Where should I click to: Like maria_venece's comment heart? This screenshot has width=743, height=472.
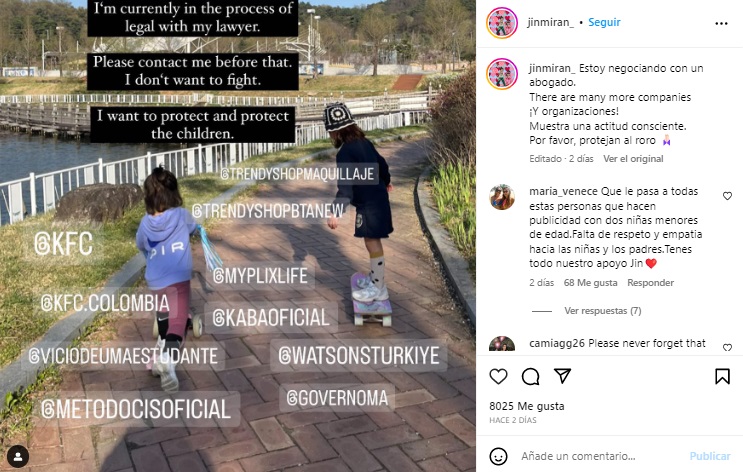tap(727, 196)
